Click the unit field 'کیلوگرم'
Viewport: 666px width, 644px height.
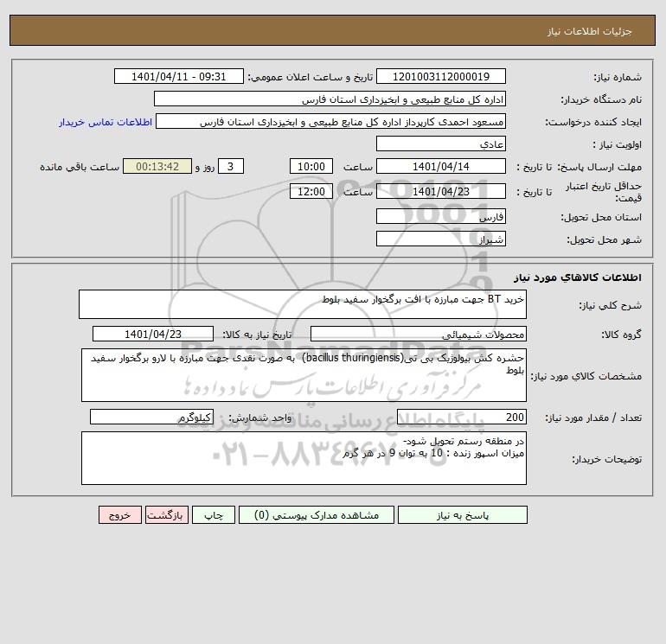coord(151,417)
